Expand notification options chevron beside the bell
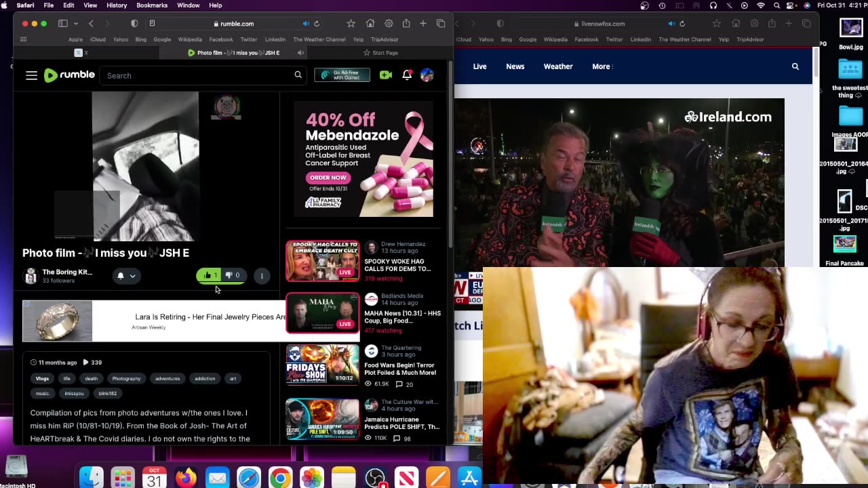This screenshot has width=868, height=488. click(x=133, y=276)
